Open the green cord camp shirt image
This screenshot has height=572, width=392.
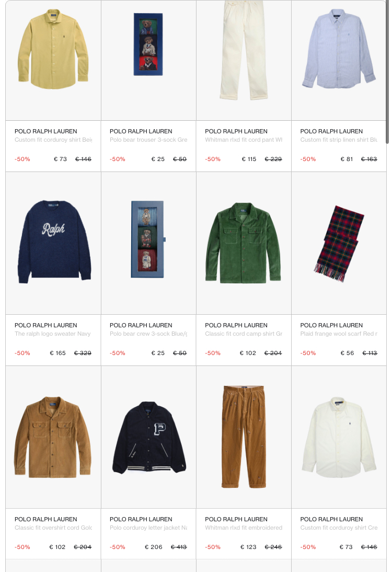[243, 243]
